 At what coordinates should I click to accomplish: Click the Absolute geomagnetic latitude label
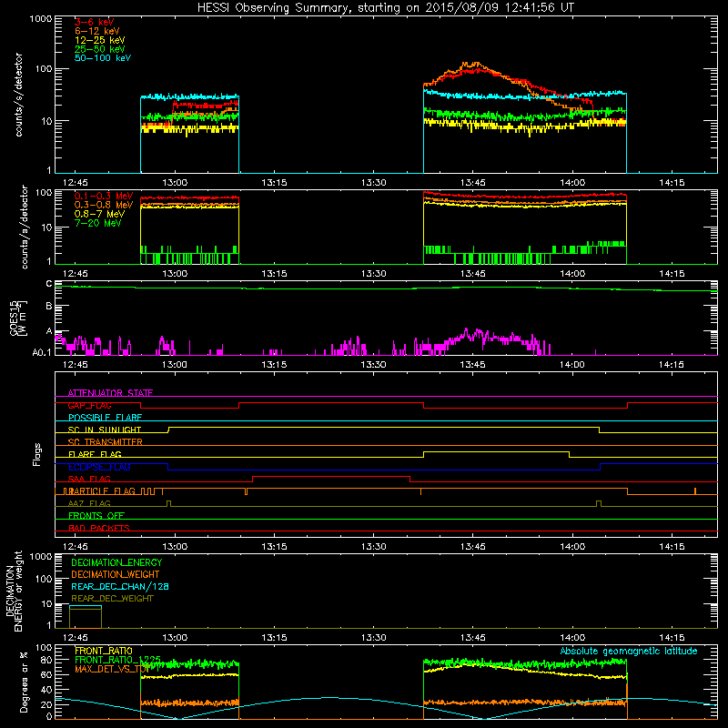pos(629,651)
